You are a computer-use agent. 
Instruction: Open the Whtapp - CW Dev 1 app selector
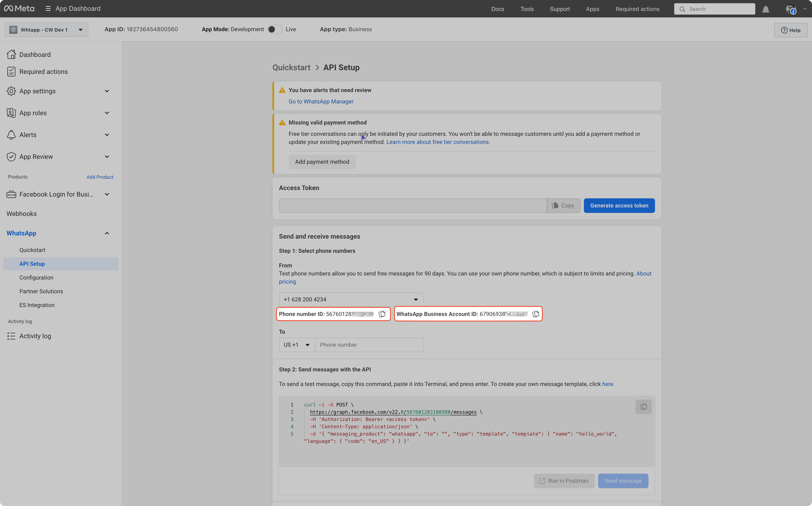coord(47,30)
